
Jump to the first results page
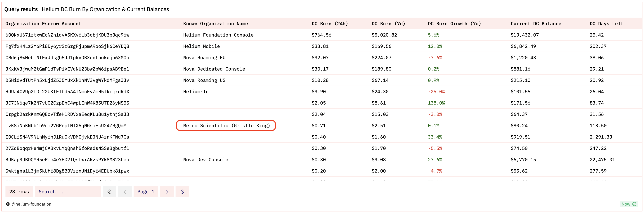click(110, 192)
